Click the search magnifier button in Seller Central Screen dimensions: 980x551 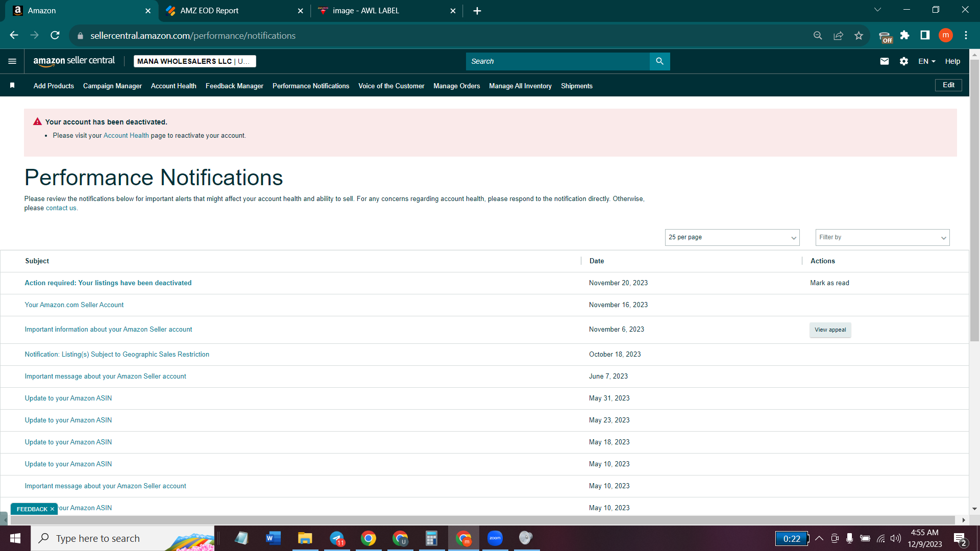click(659, 61)
